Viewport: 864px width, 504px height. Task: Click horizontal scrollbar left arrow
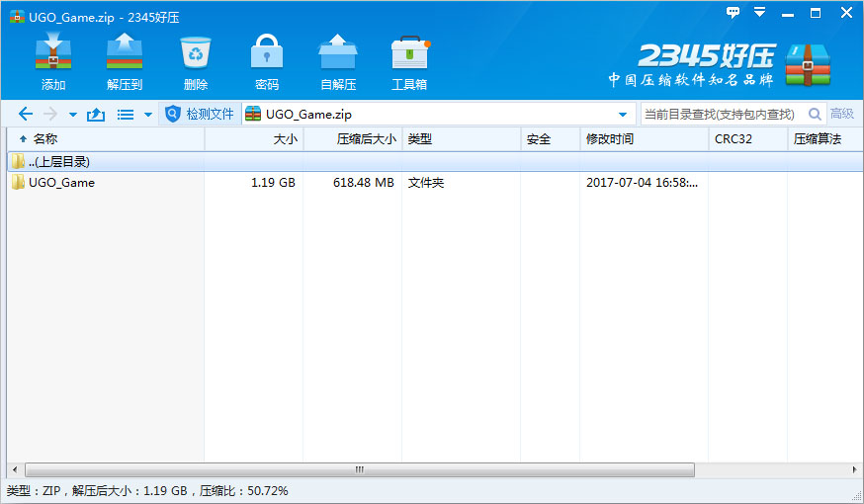(x=15, y=469)
